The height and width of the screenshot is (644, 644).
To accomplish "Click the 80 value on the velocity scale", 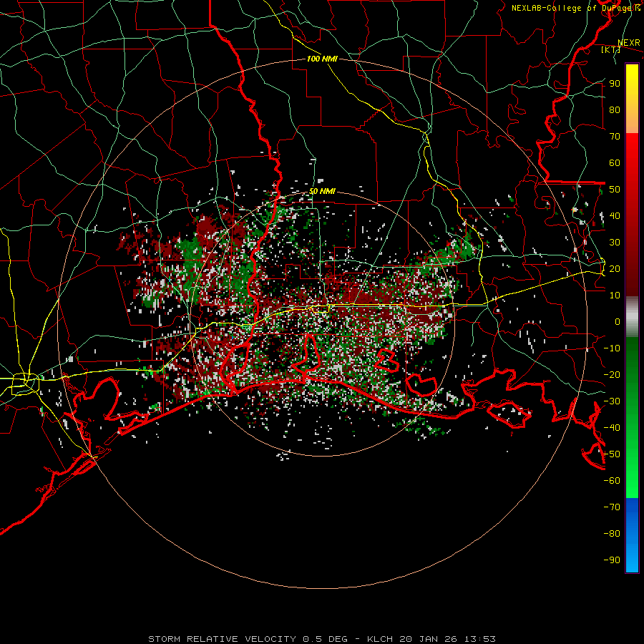I will [x=615, y=110].
